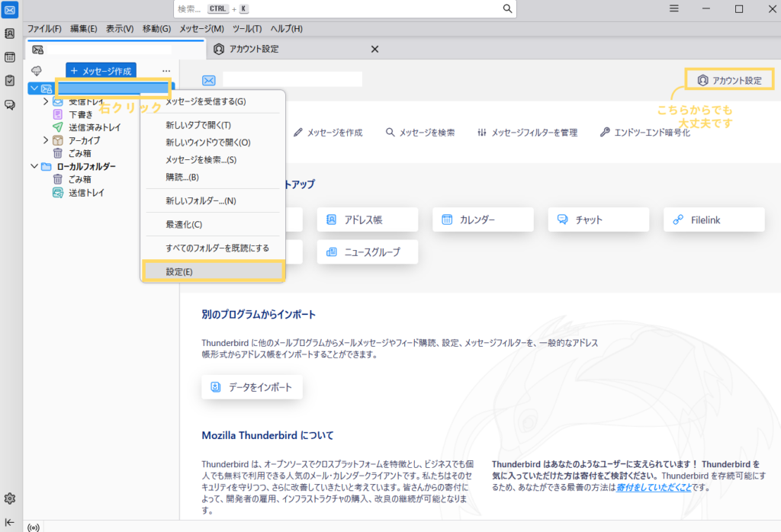781x532 pixels.
Task: Close the アカウント設定 tab
Action: (x=374, y=49)
